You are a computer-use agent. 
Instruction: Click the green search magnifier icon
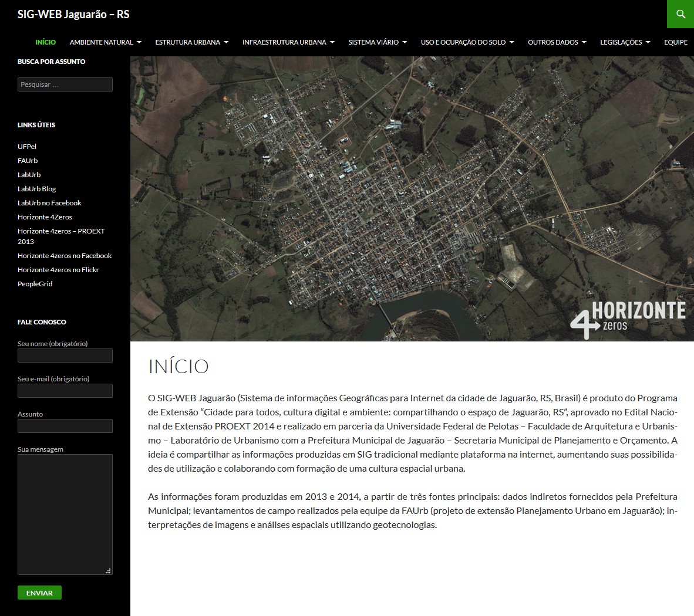680,14
